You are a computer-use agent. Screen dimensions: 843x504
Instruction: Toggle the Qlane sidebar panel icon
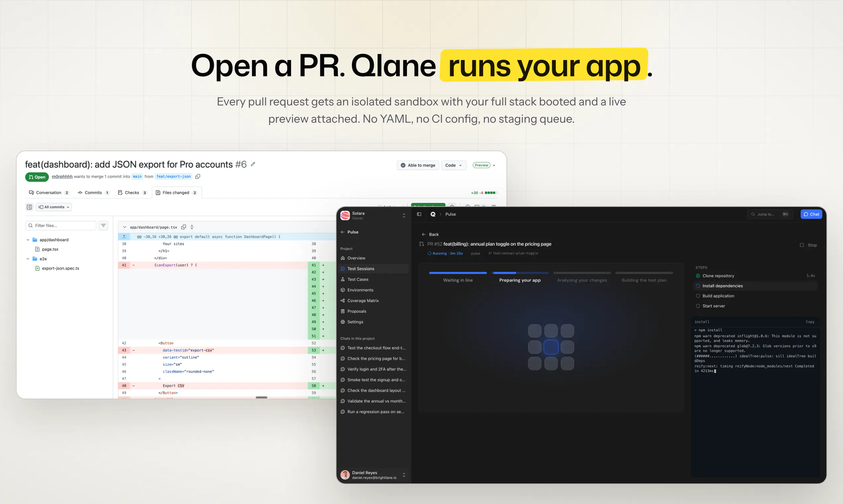point(419,214)
